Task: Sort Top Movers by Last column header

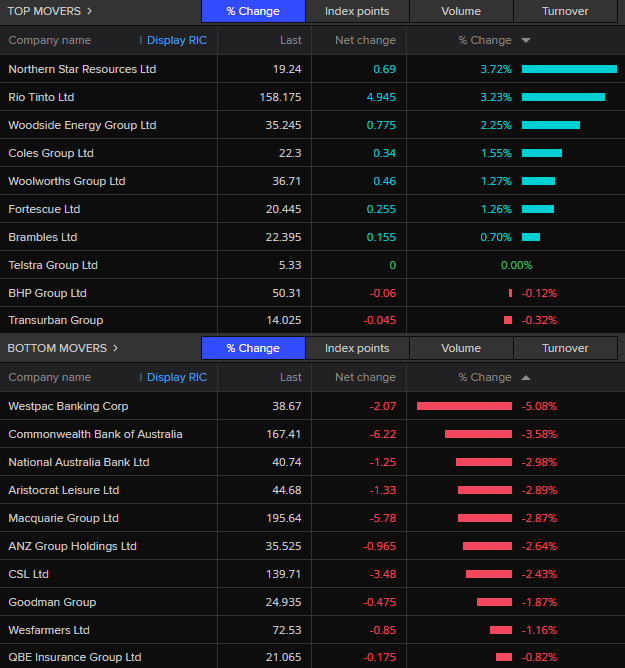Action: tap(290, 41)
